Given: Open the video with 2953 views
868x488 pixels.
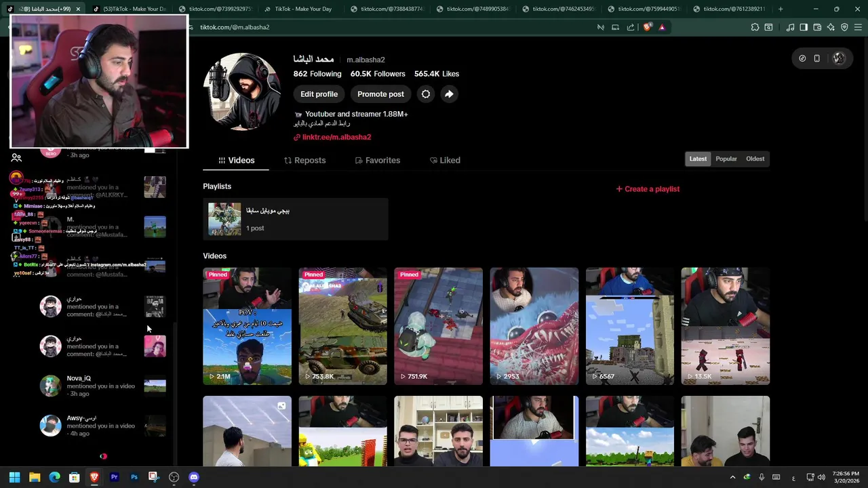Looking at the screenshot, I should point(534,326).
